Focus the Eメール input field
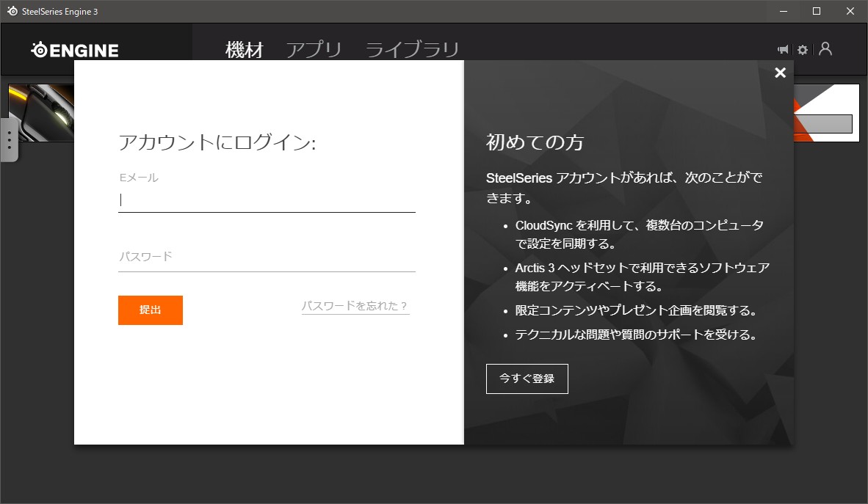Screen dimensions: 868x504 (267, 200)
